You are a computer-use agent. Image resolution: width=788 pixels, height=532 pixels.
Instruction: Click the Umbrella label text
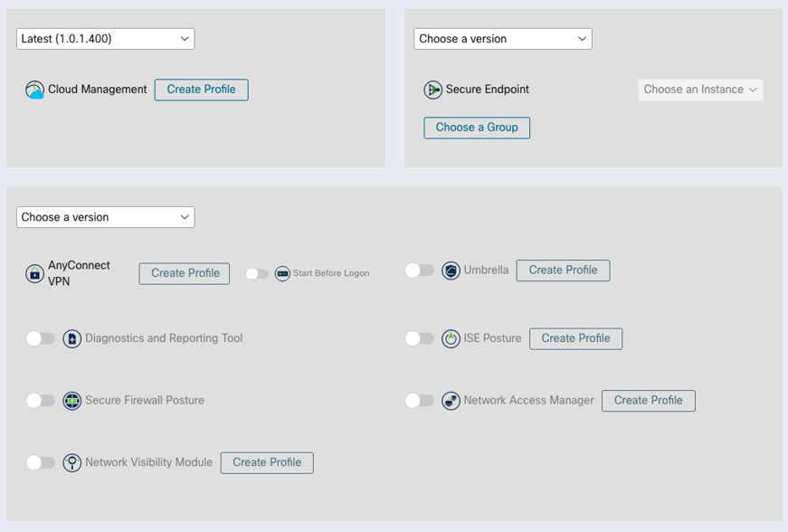point(486,271)
